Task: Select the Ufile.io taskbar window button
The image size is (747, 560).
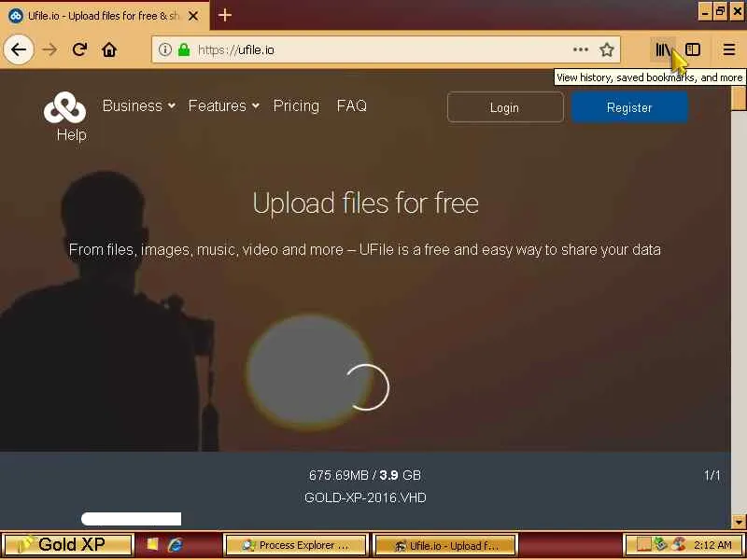Action: [445, 545]
